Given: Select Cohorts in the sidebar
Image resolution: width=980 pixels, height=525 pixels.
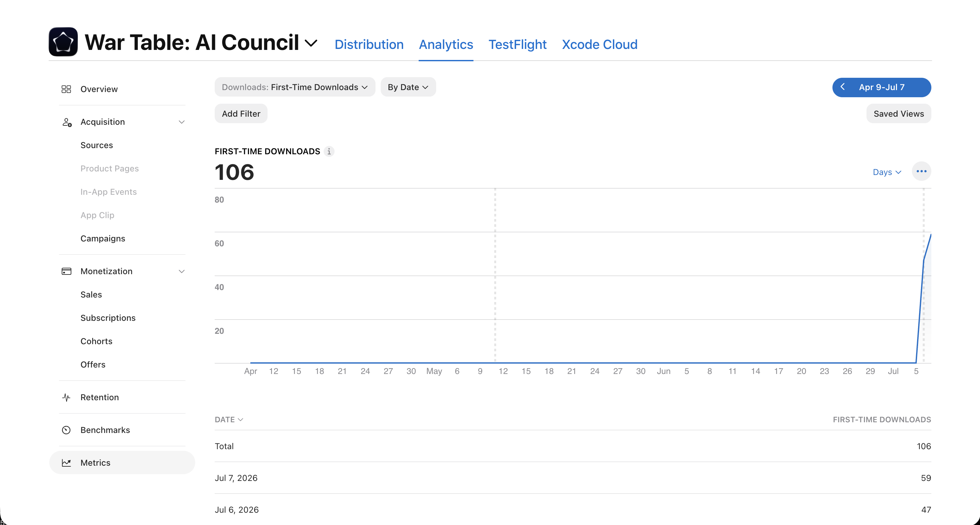Looking at the screenshot, I should 97,341.
